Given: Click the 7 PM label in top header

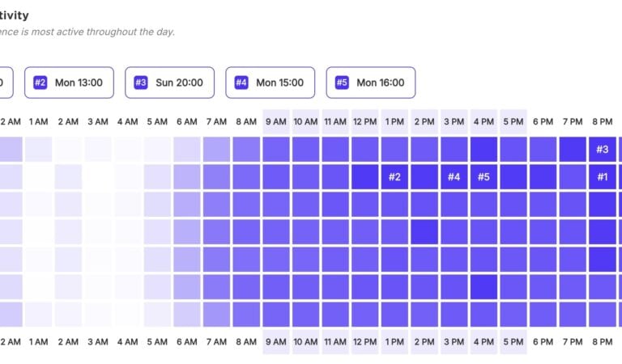Looking at the screenshot, I should (x=573, y=122).
